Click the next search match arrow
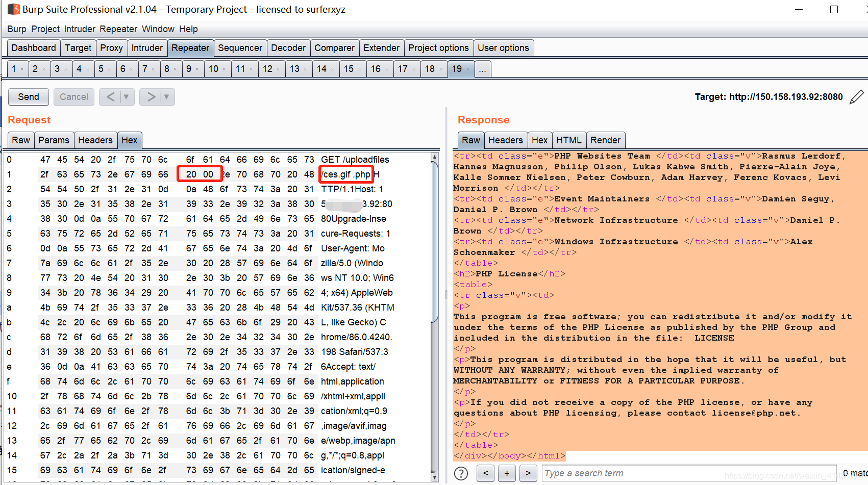The height and width of the screenshot is (485, 868). [x=528, y=473]
